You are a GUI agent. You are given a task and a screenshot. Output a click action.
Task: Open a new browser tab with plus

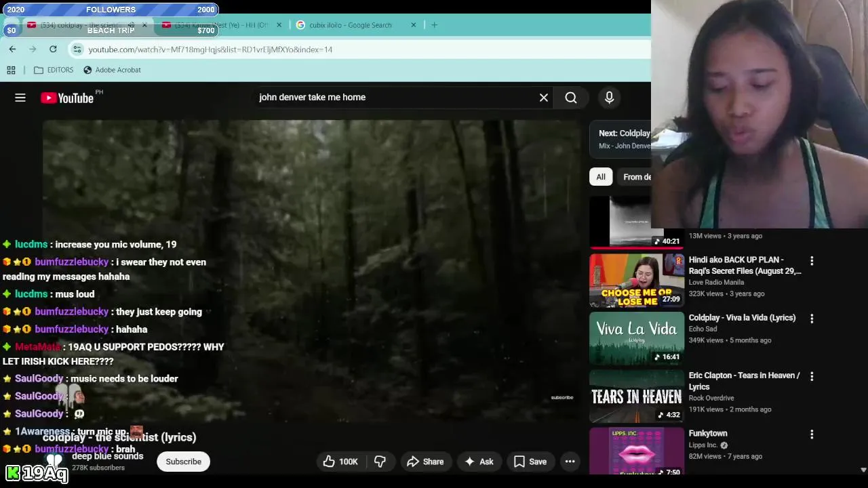pos(434,25)
